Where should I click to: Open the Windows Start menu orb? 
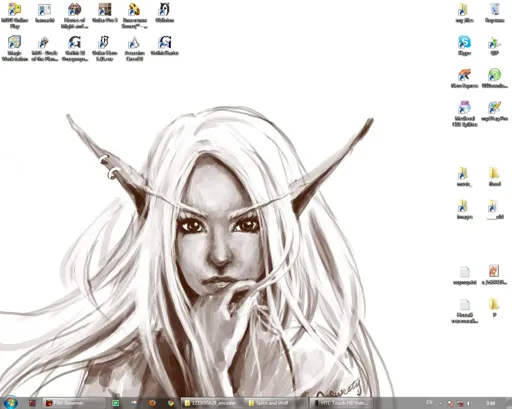(11, 403)
